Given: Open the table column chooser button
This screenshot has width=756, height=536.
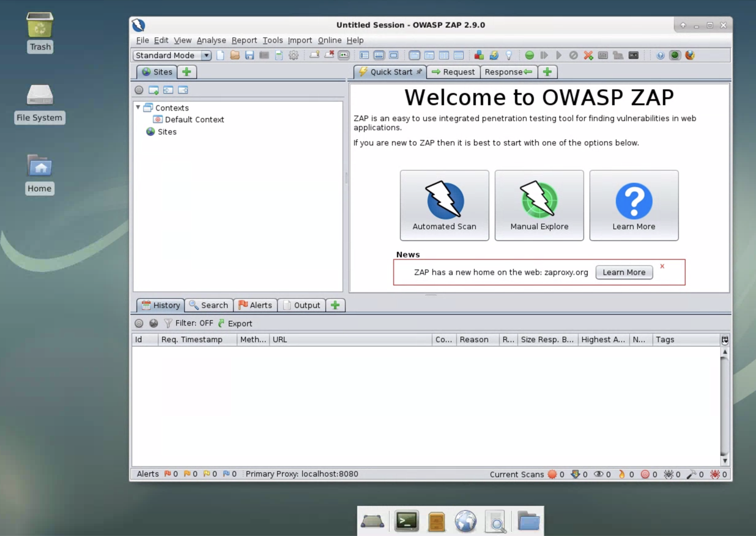Looking at the screenshot, I should coord(725,340).
